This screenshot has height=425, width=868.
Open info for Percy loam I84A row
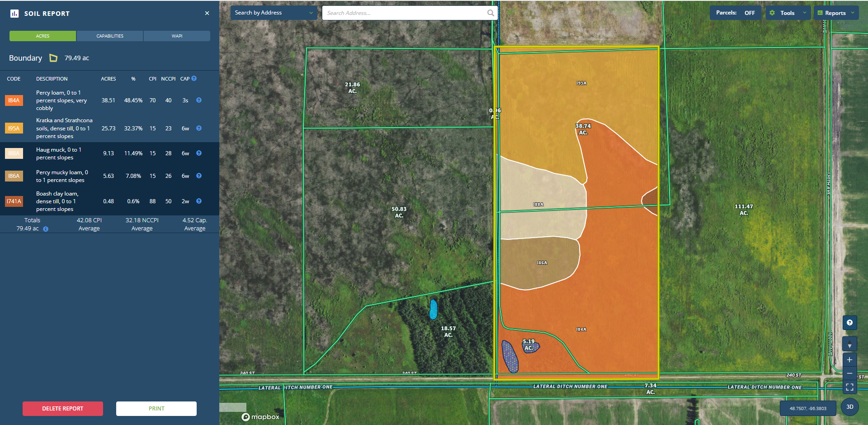199,100
